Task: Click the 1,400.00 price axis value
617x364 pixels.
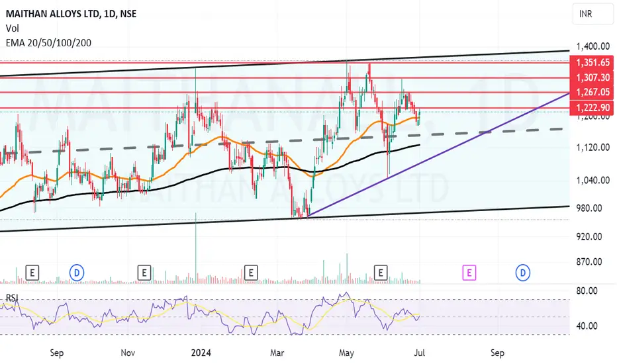Action: coord(593,47)
